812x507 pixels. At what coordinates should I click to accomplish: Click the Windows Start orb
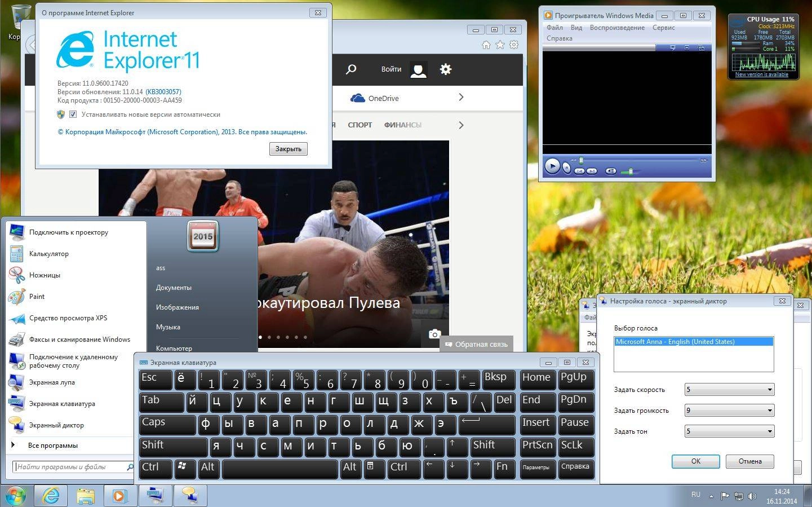pyautogui.click(x=15, y=496)
